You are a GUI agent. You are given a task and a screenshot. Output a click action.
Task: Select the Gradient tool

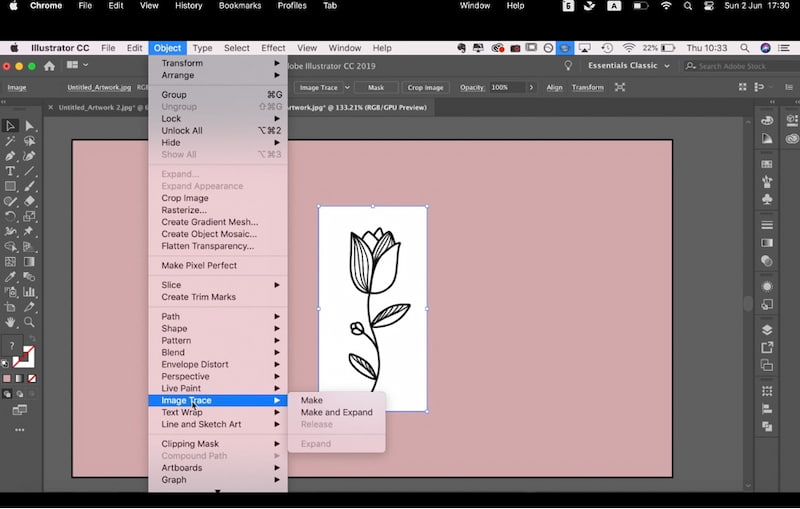(x=29, y=262)
